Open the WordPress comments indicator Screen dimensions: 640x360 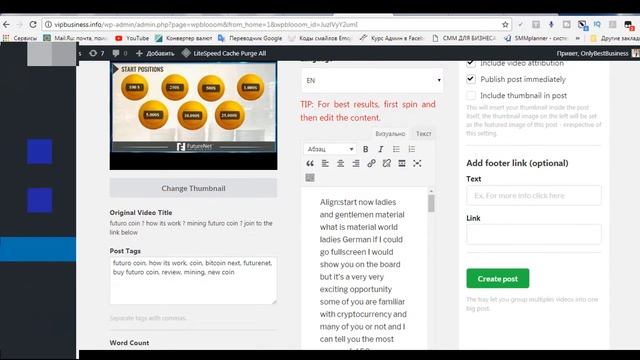[120, 53]
